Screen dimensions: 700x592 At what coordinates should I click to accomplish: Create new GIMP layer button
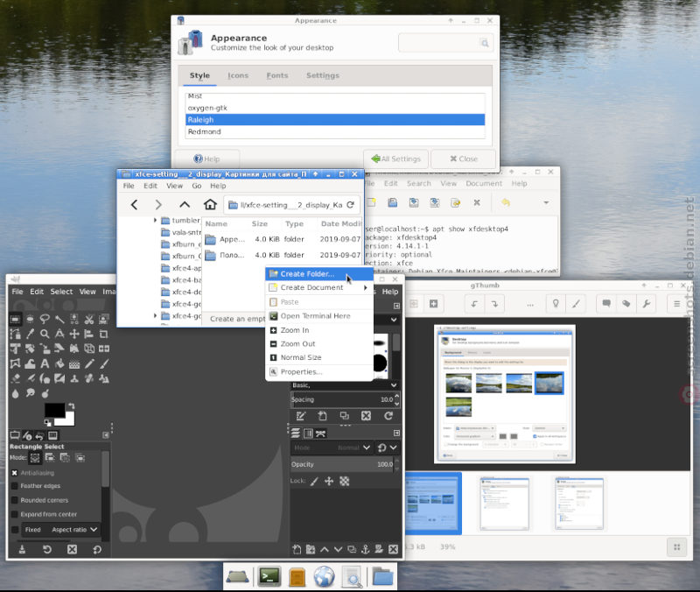(x=297, y=550)
